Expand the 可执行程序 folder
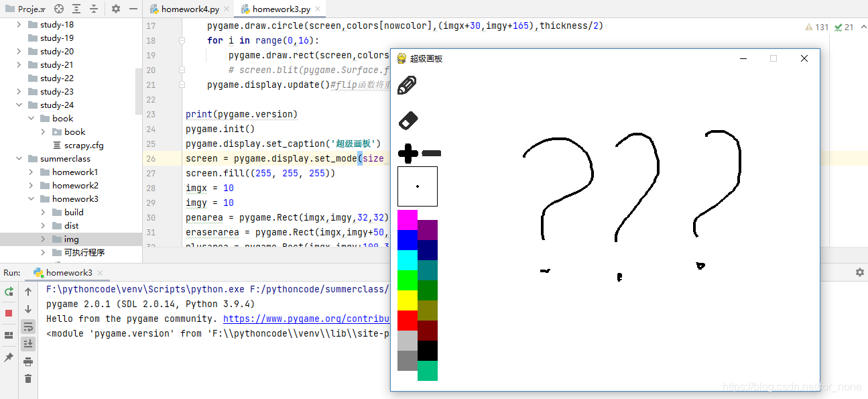868x399 pixels. 43,253
